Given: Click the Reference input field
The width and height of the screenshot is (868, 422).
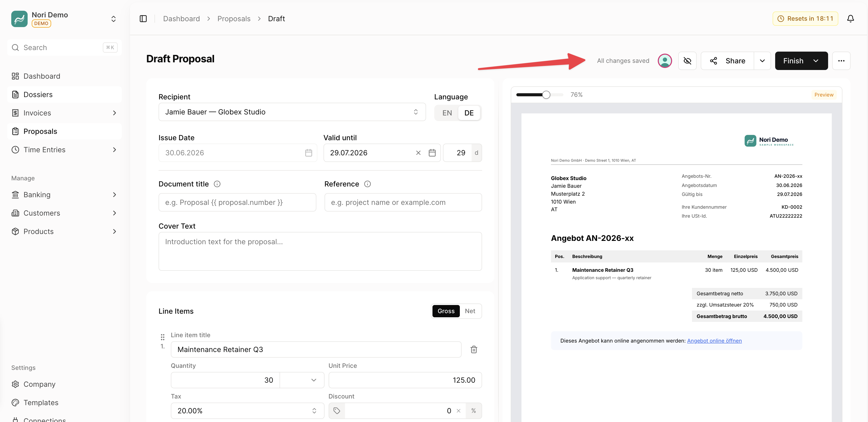Looking at the screenshot, I should coord(403,202).
